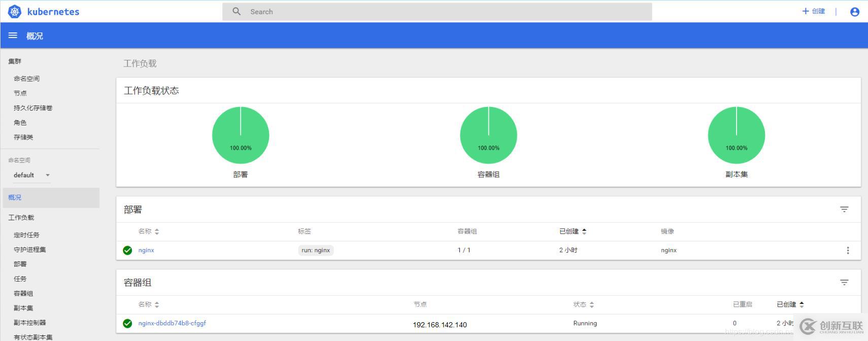Viewport: 868px width, 341px height.
Task: Click the 创建 plus button
Action: click(x=813, y=11)
